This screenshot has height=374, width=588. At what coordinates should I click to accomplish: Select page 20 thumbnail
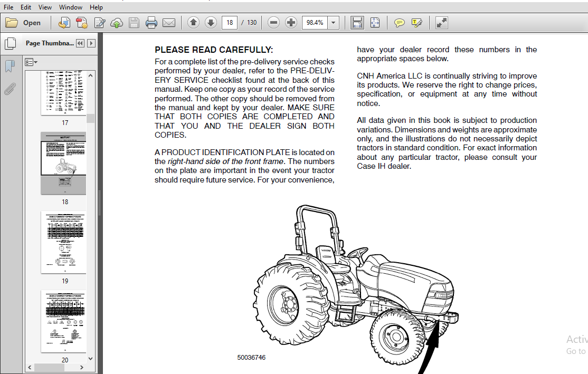(x=64, y=321)
